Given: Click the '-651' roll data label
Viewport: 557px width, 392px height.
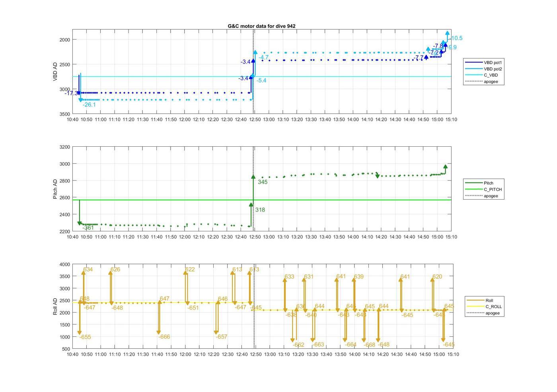Looking at the screenshot, I should click(193, 308).
